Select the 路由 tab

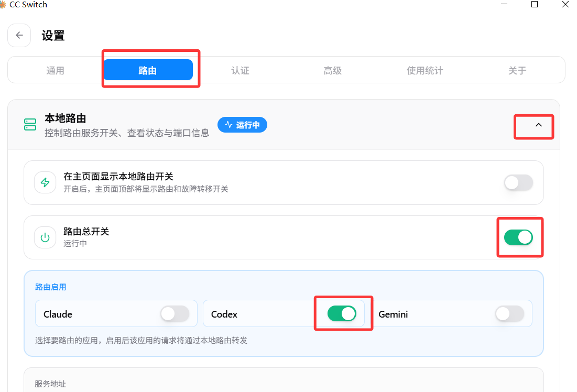click(148, 70)
